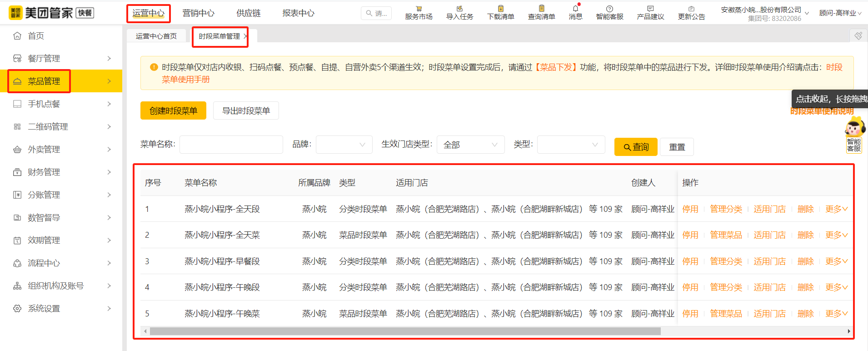Click 管理菜品 for 蒸小皖小程序-全天菜

pyautogui.click(x=726, y=235)
